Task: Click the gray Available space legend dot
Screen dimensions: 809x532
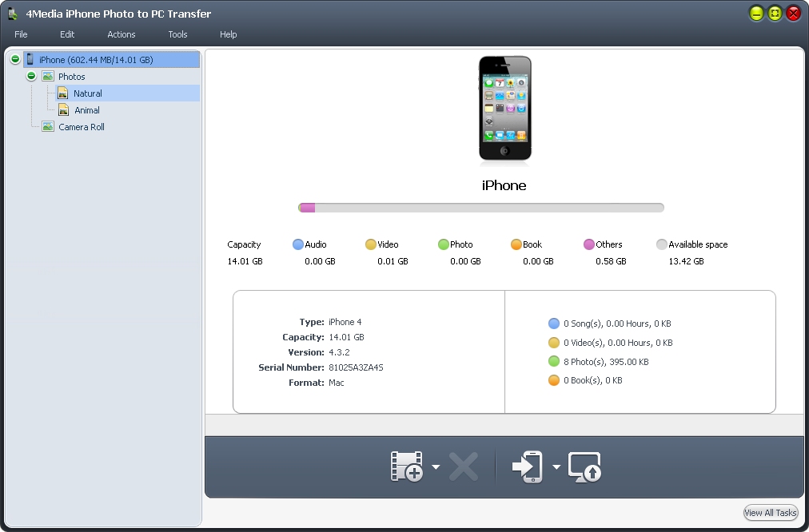Action: [x=661, y=244]
